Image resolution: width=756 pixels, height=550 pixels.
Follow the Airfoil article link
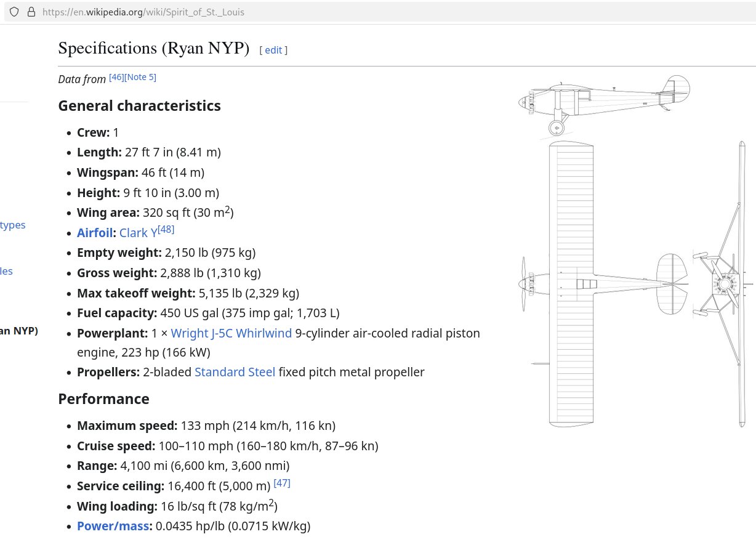94,232
